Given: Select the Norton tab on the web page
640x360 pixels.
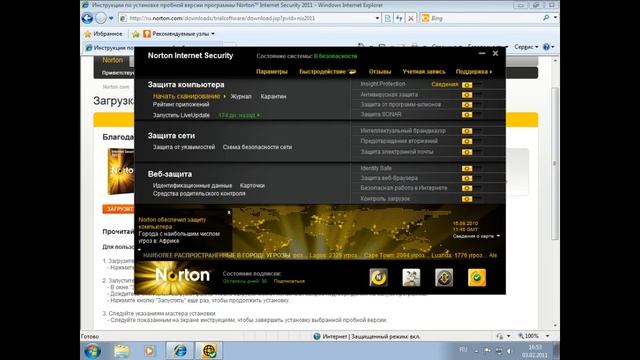Looking at the screenshot, I should 113,60.
